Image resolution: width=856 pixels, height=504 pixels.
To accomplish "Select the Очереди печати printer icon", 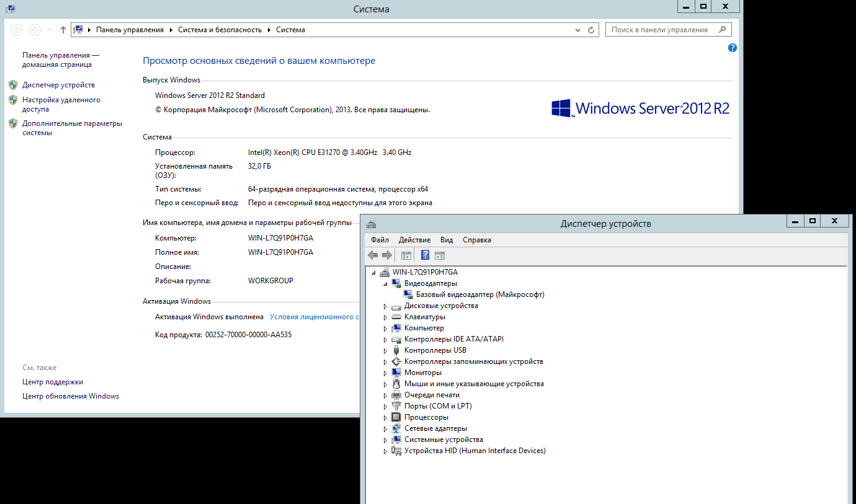I will (396, 395).
